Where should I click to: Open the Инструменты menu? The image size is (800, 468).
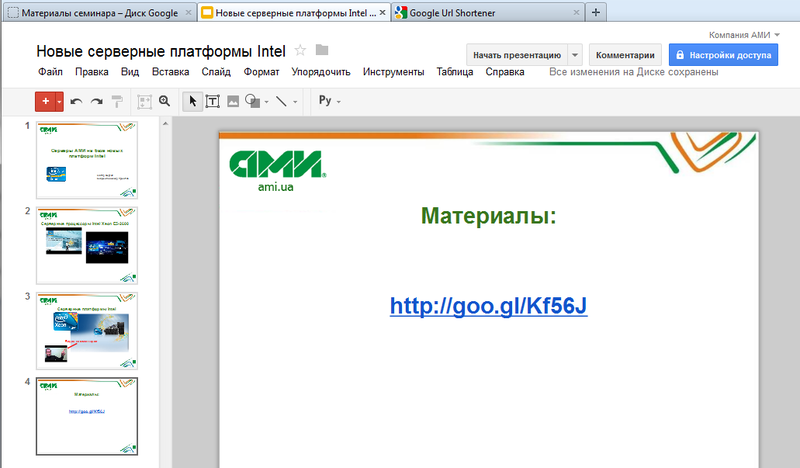coord(393,72)
